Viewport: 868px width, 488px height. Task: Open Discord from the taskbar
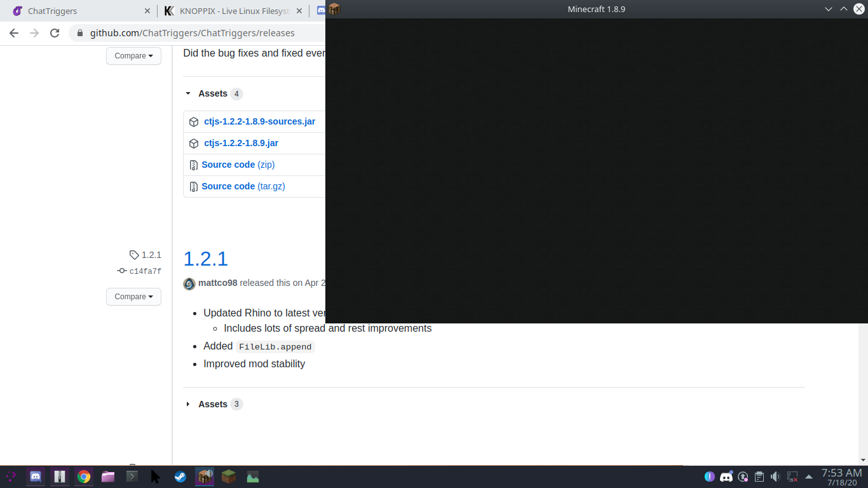(x=36, y=477)
